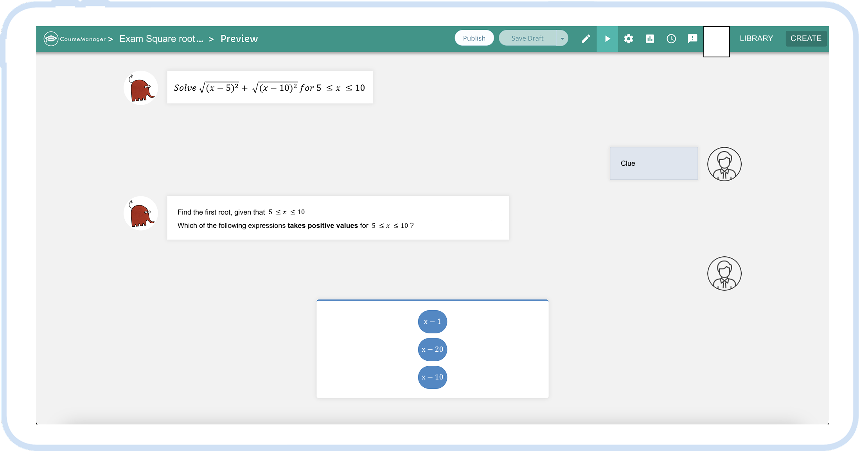Expand the Save Draft dropdown arrow
Viewport: 868px width, 451px height.
point(562,38)
